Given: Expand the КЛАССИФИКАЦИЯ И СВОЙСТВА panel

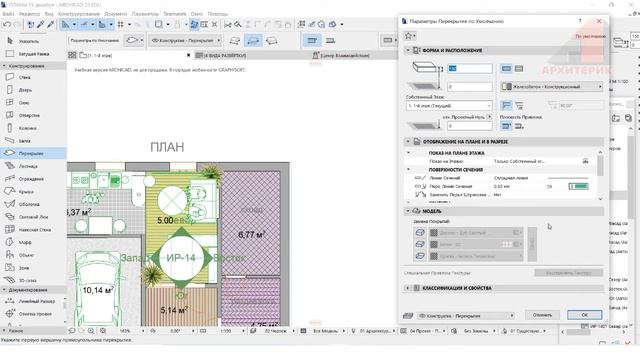Looking at the screenshot, I should tap(407, 288).
